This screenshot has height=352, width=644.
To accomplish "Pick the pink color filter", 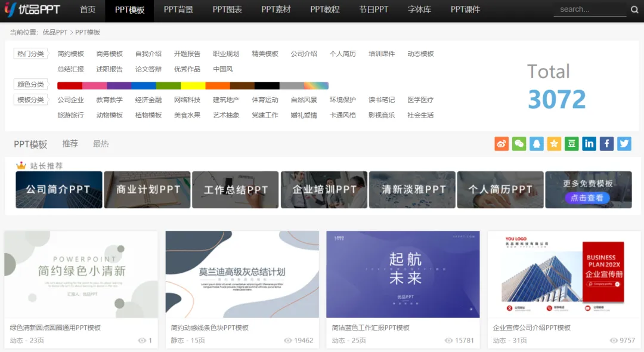I will (94, 85).
